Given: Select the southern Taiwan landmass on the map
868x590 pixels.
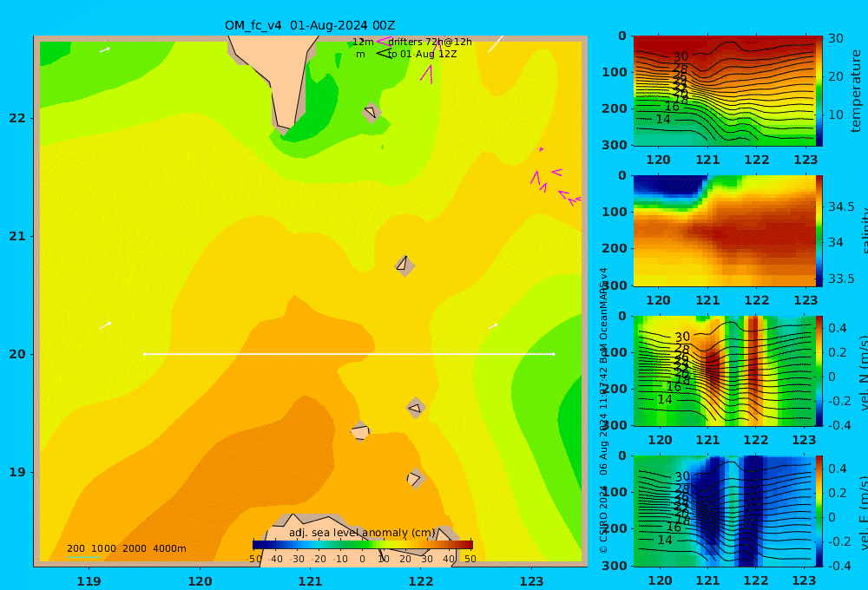Looking at the screenshot, I should 277,80.
